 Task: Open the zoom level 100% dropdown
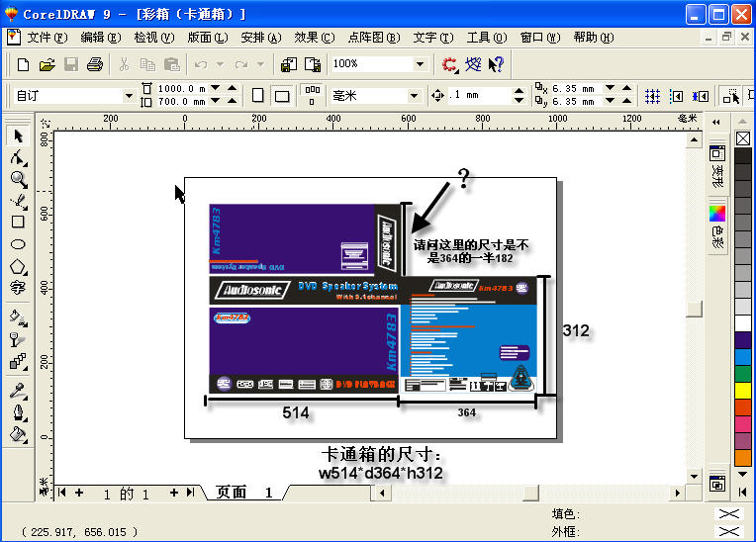(420, 63)
